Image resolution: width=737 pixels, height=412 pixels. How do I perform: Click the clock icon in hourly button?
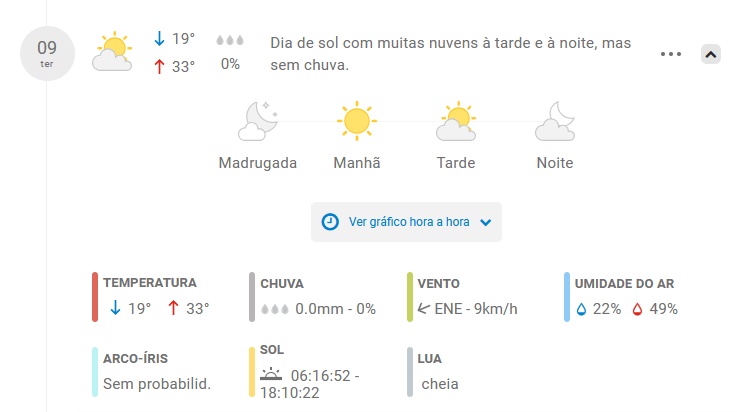(x=330, y=222)
